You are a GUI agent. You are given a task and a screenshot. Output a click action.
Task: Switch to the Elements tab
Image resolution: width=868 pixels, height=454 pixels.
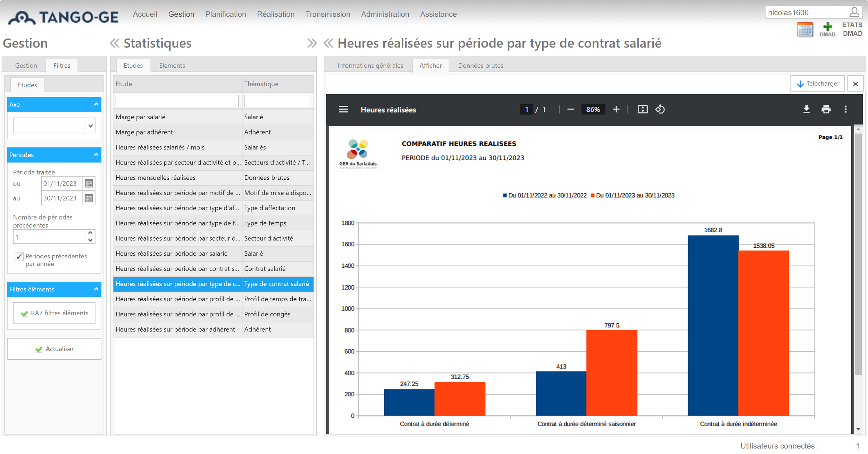(172, 66)
